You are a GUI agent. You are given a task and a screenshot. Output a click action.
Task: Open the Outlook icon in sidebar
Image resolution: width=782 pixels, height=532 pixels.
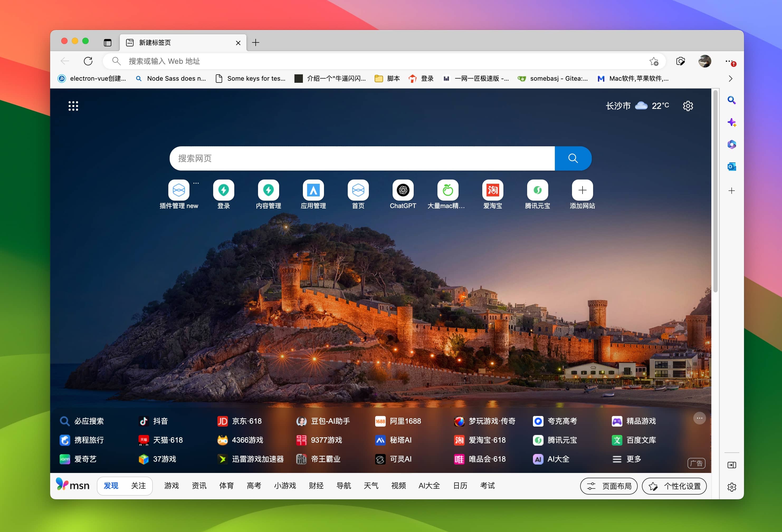(732, 167)
